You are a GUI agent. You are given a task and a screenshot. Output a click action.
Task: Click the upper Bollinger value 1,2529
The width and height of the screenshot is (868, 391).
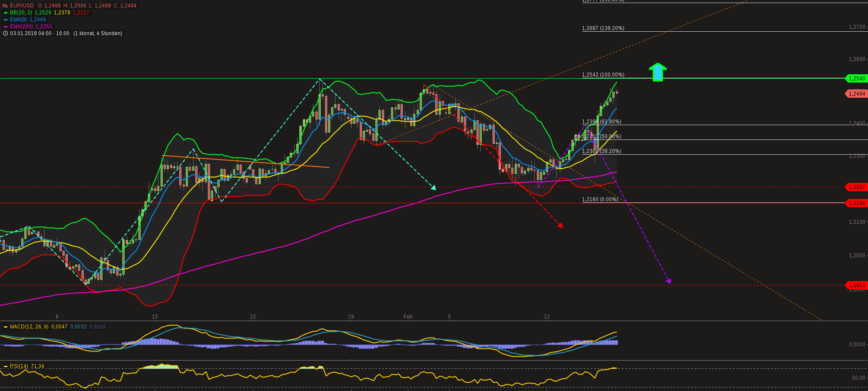[43, 13]
